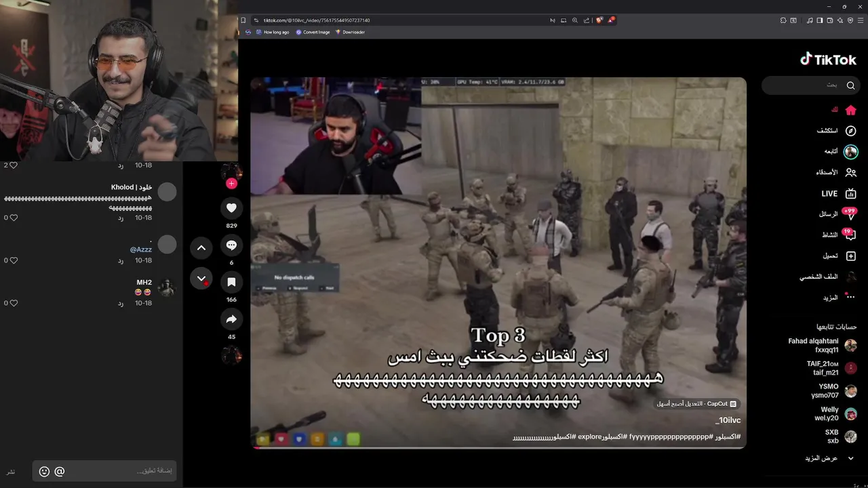Screen dimensions: 868x488
Task: Like MH2's comment
Action: [14, 303]
